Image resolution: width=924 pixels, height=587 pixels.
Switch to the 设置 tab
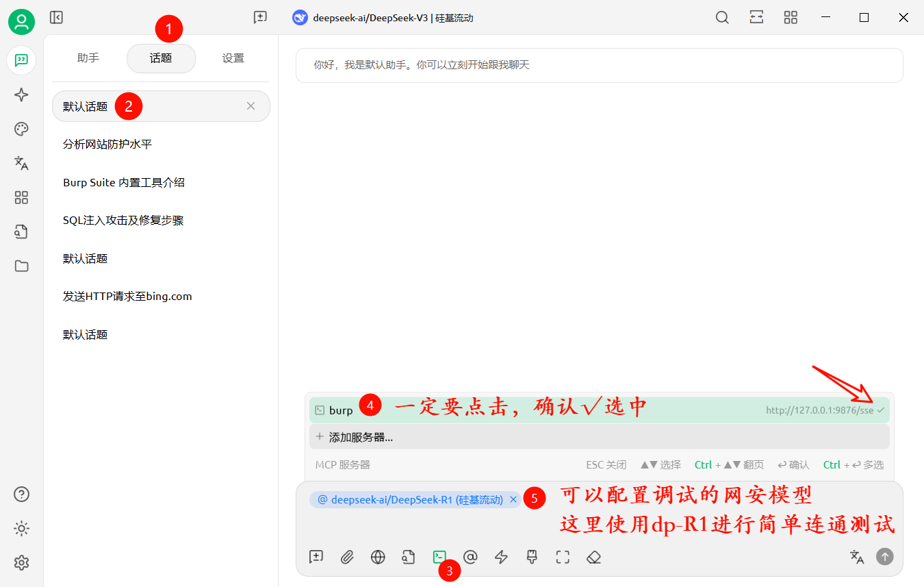233,58
